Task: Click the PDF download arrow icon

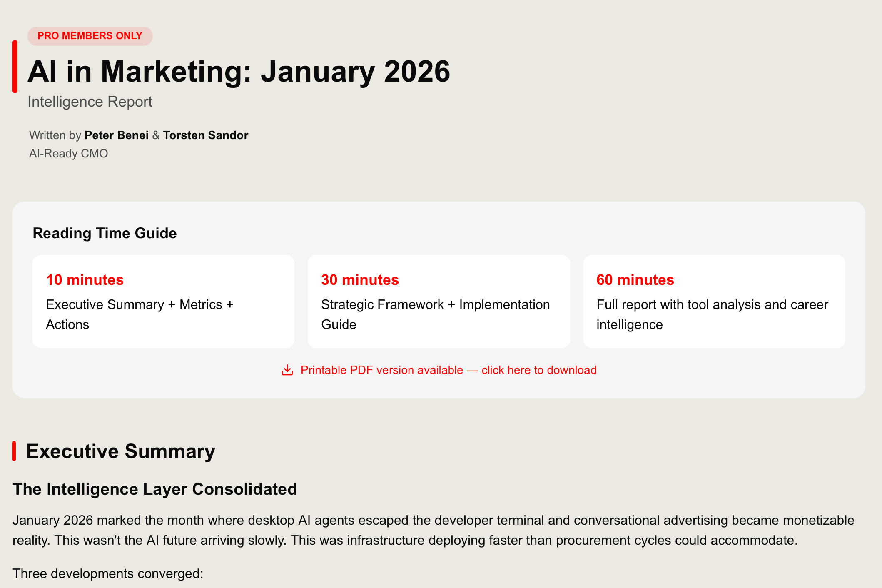Action: point(287,370)
